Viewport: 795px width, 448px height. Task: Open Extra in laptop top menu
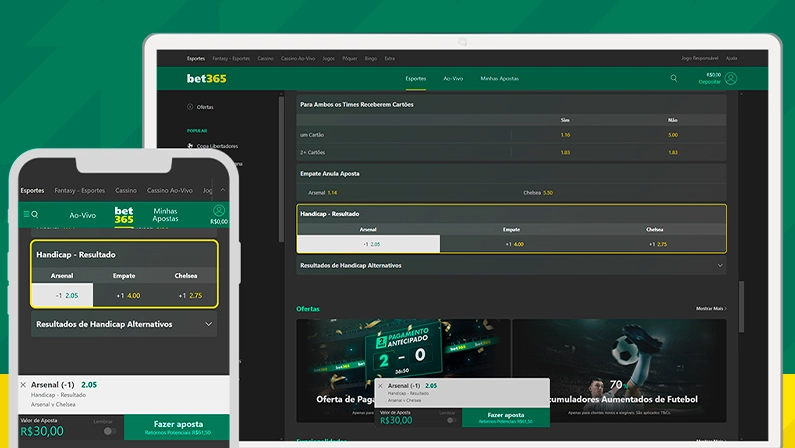[389, 58]
